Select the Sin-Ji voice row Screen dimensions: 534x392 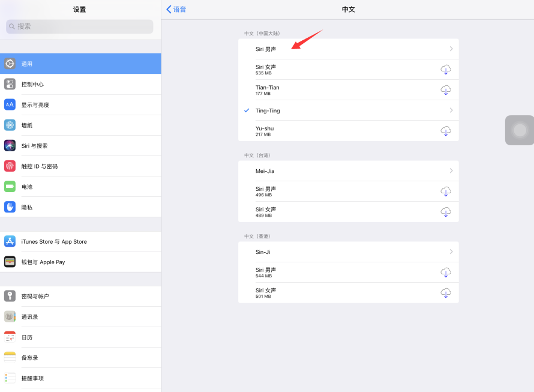click(349, 252)
